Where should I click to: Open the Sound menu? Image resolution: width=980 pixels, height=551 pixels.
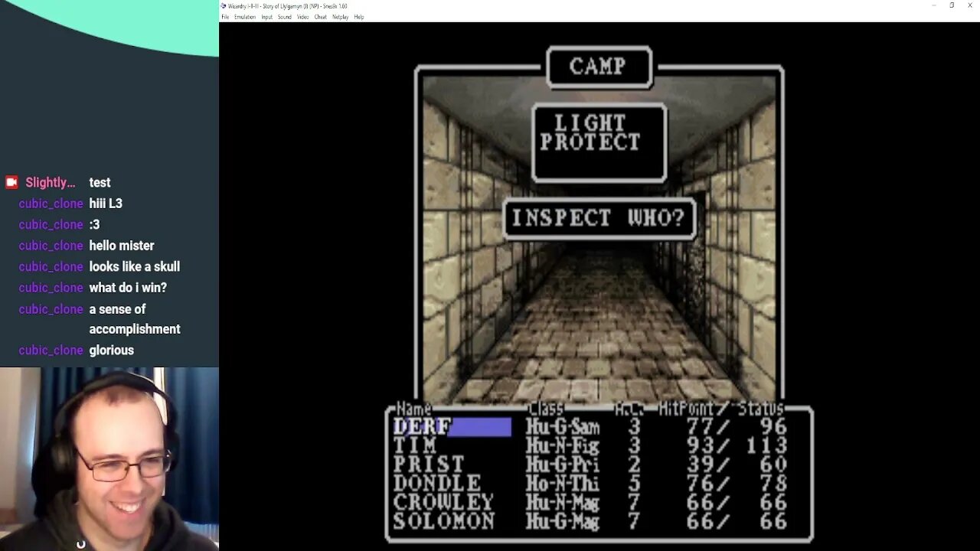(x=284, y=17)
